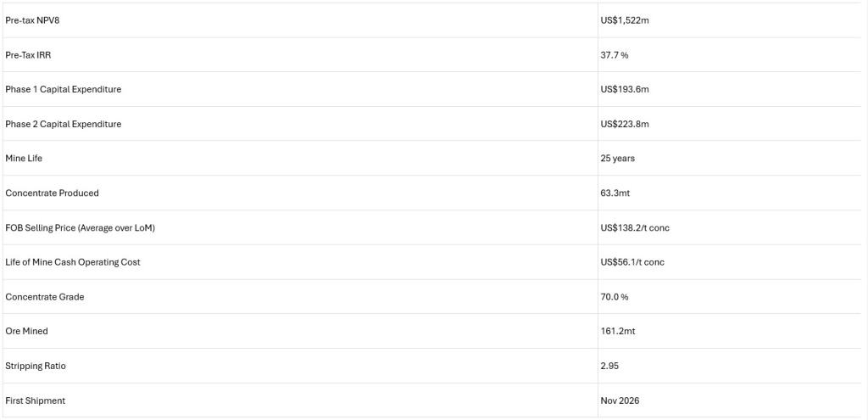Select the 37.7 % value

[x=615, y=55]
